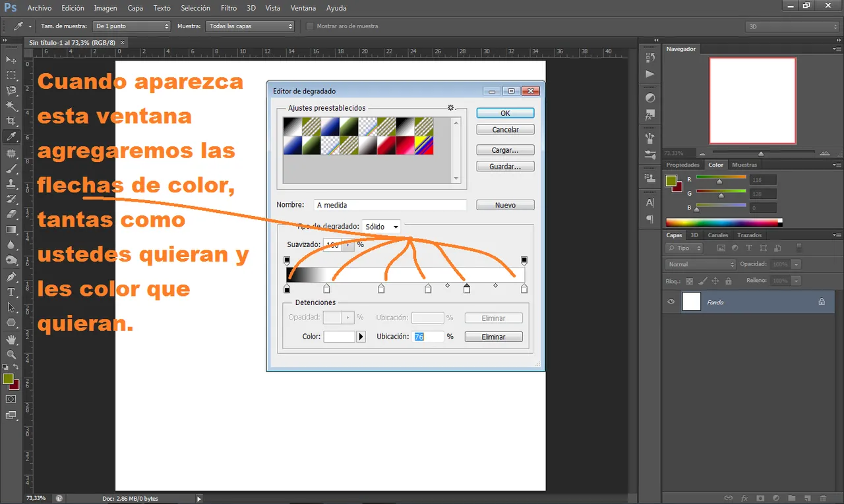Select the Lasso tool
Screen dimensions: 844x504
(11, 91)
